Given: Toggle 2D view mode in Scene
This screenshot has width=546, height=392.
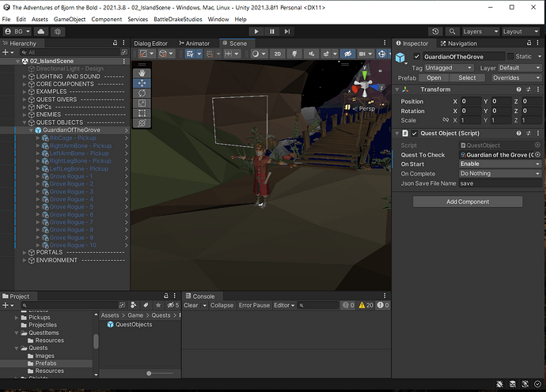Looking at the screenshot, I should pos(278,54).
